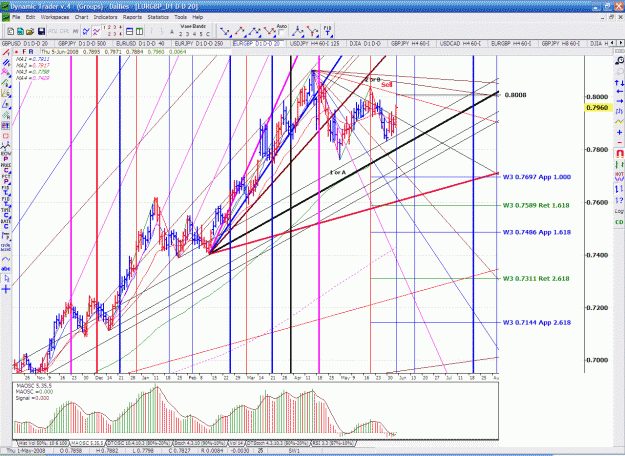Switch to the Vol 54 indicator tab

point(237,443)
